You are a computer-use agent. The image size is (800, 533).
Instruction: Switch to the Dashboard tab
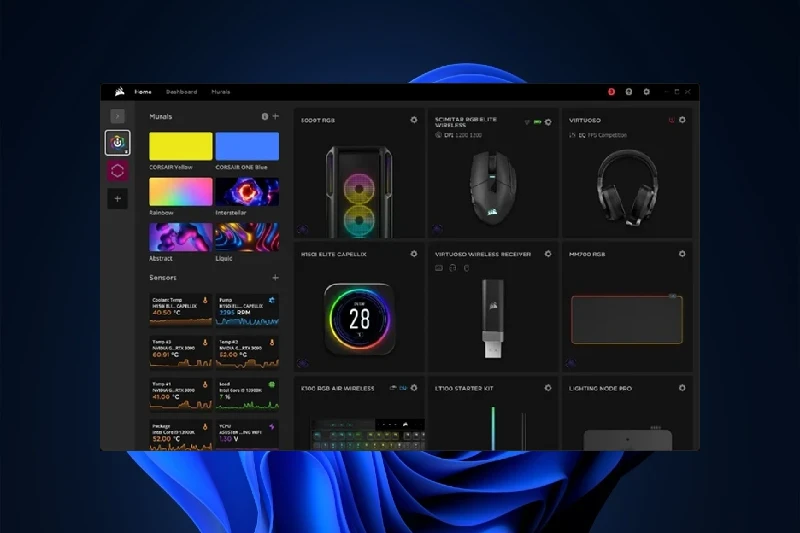(x=182, y=92)
